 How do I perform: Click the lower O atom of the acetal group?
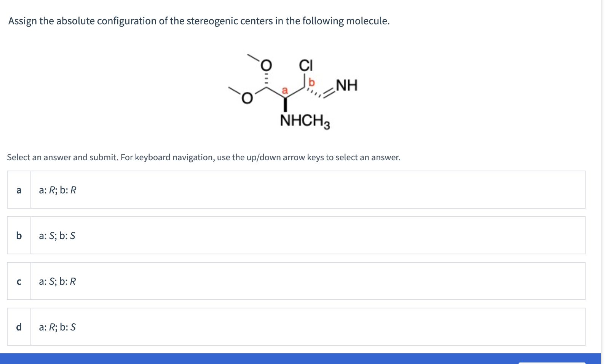pos(246,97)
